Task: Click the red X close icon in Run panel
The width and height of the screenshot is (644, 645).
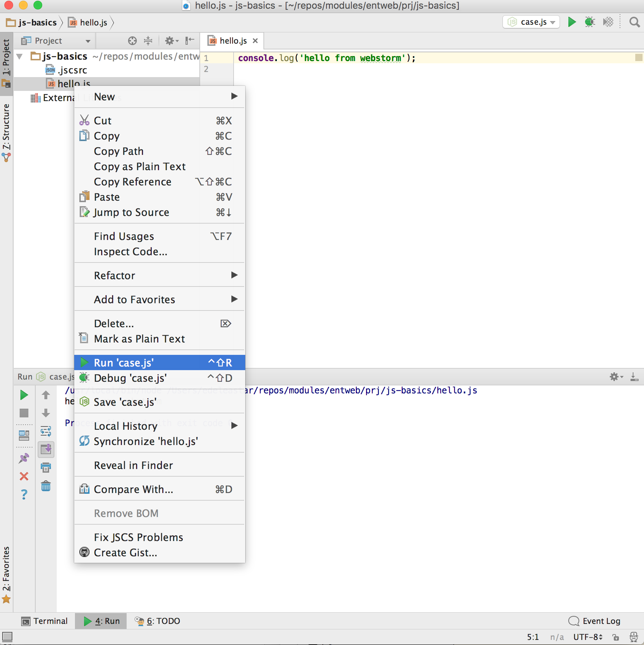Action: tap(24, 476)
